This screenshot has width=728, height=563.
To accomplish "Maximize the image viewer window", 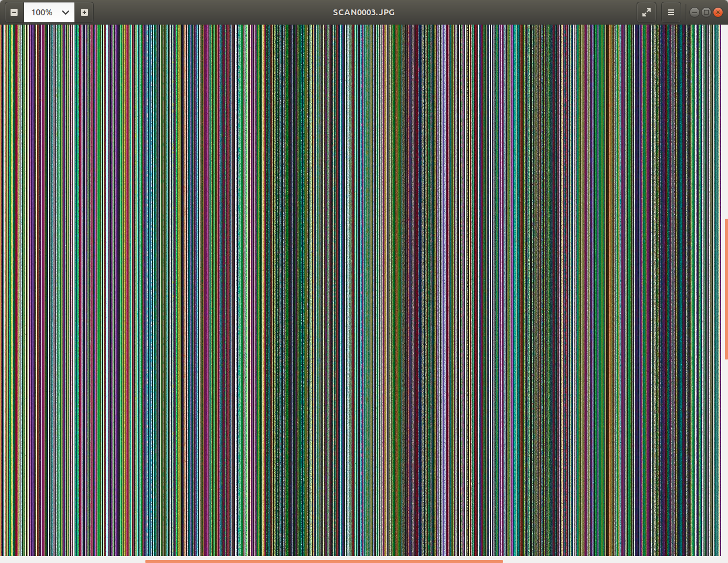I will tap(706, 12).
